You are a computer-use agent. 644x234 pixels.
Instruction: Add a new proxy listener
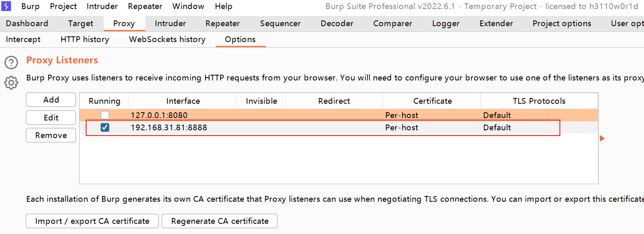tap(51, 100)
